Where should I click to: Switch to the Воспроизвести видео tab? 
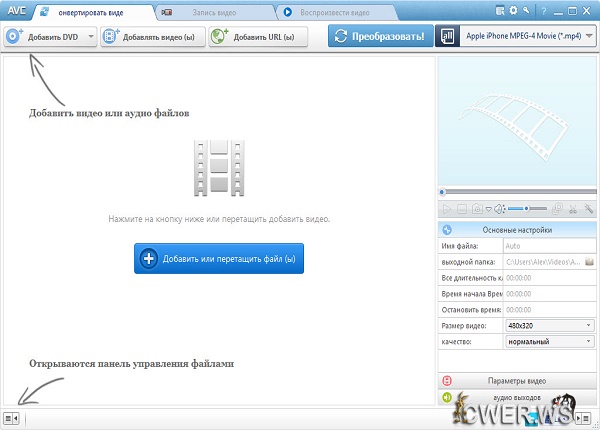pos(335,13)
